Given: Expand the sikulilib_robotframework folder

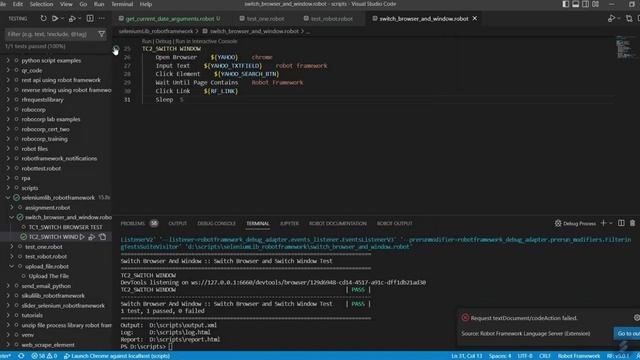Looking at the screenshot, I should pos(8,296).
